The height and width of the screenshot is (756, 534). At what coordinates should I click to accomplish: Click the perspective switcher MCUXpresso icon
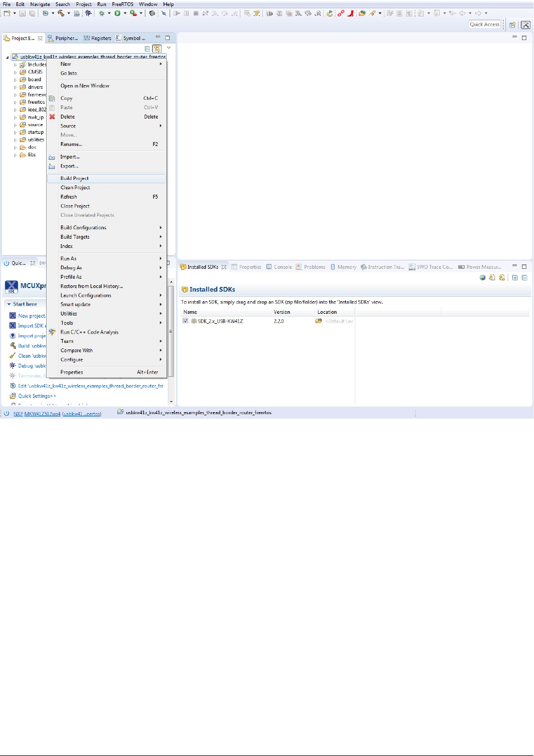point(526,25)
